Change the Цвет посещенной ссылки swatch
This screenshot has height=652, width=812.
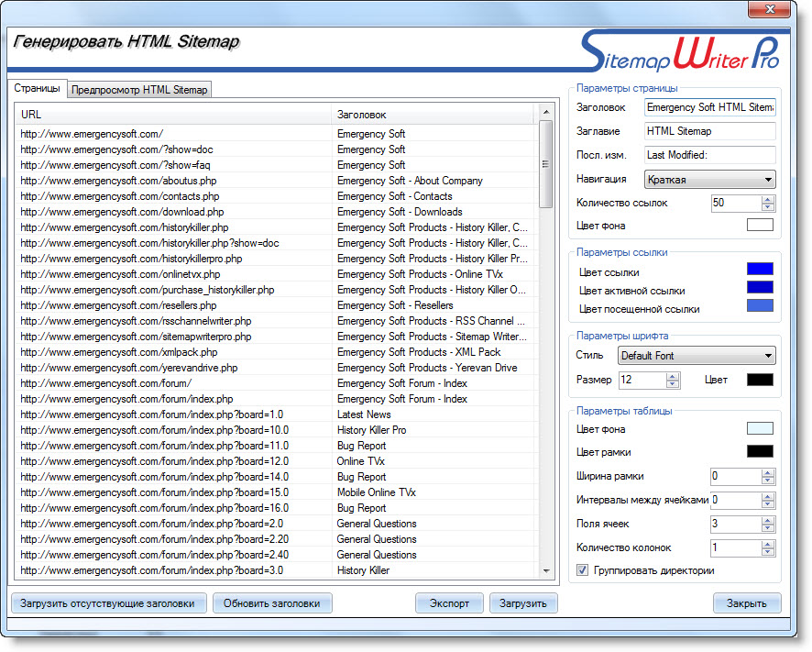(x=760, y=305)
